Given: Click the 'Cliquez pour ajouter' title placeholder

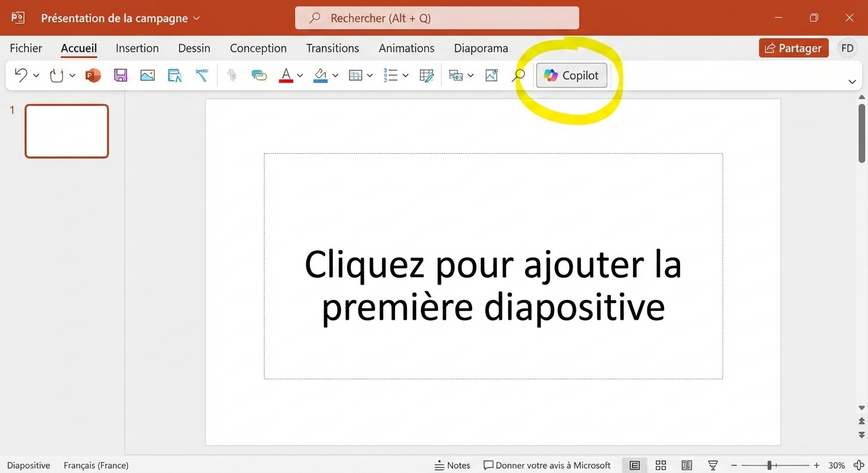Looking at the screenshot, I should (x=493, y=266).
